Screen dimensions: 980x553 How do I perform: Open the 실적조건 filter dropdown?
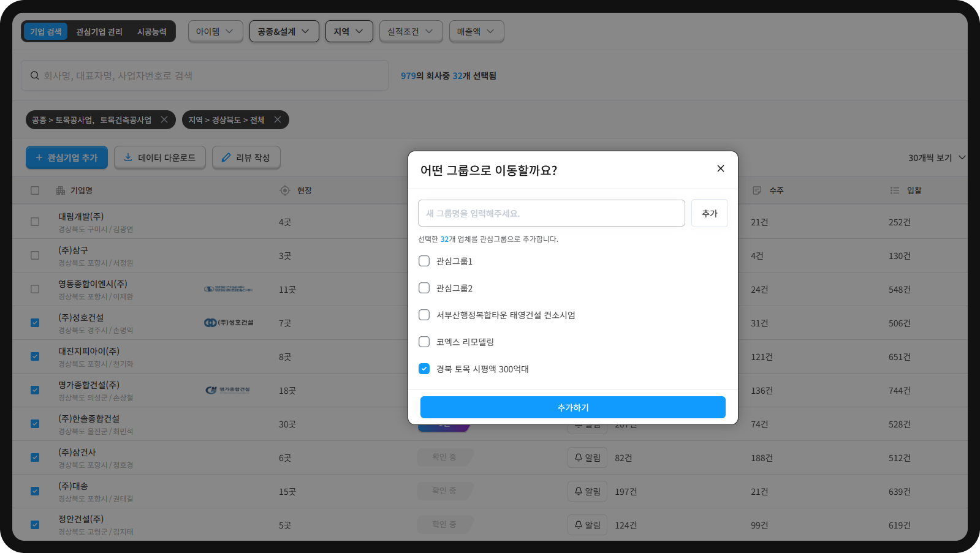(411, 31)
